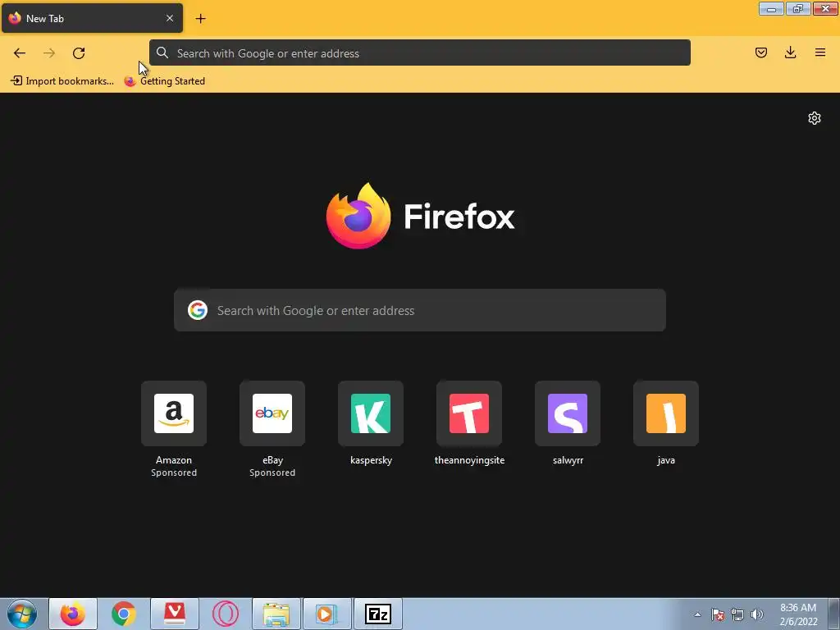Select the New Tab tab
The image size is (840, 630).
point(92,18)
